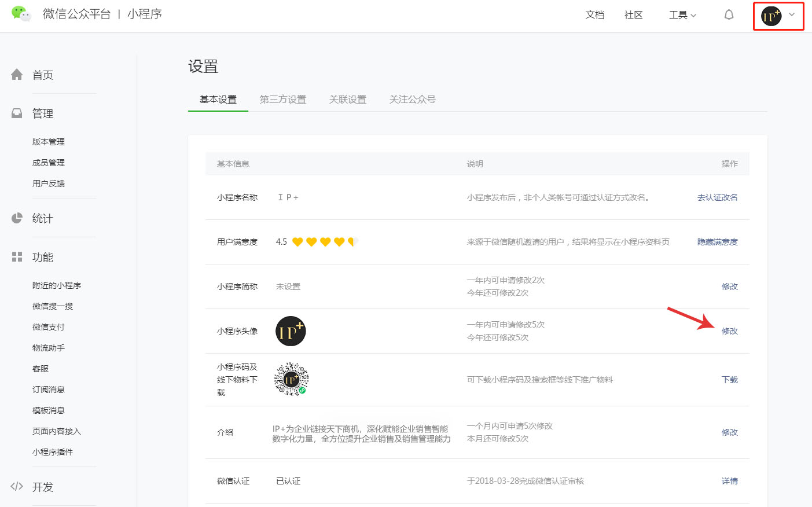Open the notification bell

click(729, 15)
